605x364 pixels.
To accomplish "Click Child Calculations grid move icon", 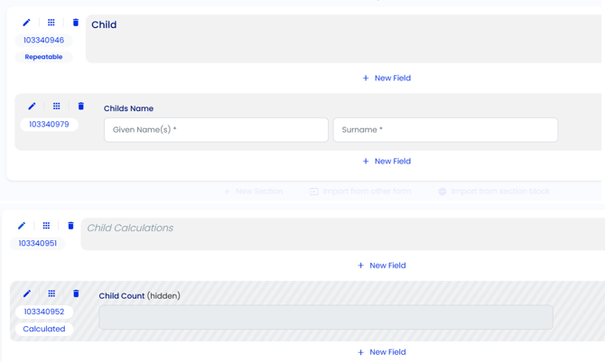I will point(46,226).
